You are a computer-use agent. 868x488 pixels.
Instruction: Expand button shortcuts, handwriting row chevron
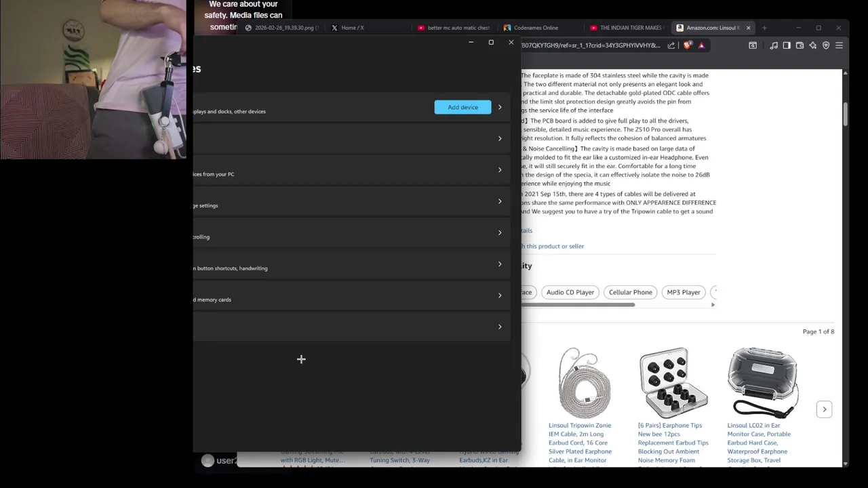point(500,264)
